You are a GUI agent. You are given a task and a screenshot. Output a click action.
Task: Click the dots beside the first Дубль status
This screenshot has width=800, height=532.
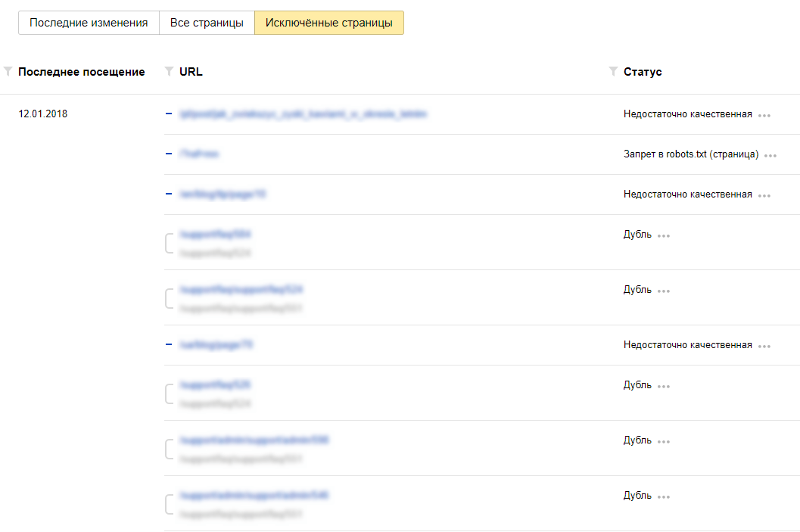pos(664,235)
